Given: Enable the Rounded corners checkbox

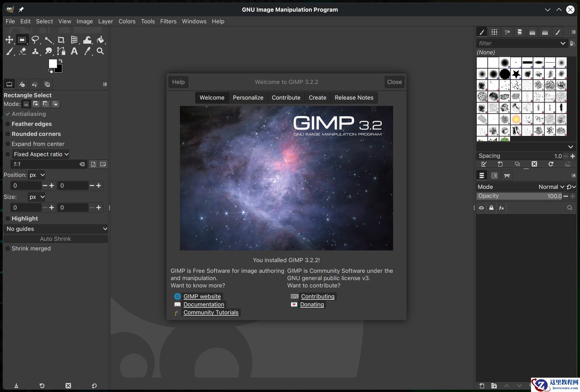Looking at the screenshot, I should [x=8, y=134].
